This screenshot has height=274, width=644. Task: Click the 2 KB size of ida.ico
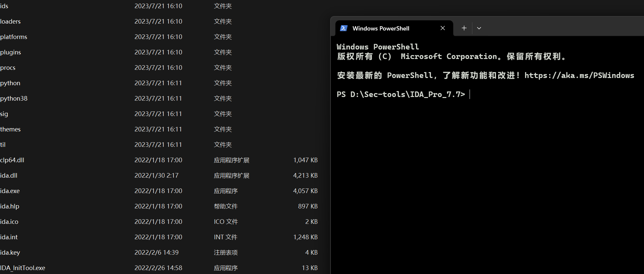pyautogui.click(x=312, y=222)
